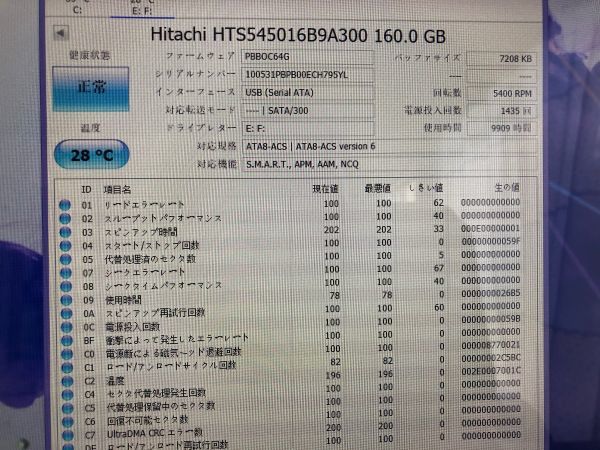Screen dimensions: 600x450
Task: Select the E: F: drive tab
Action: coord(142,11)
